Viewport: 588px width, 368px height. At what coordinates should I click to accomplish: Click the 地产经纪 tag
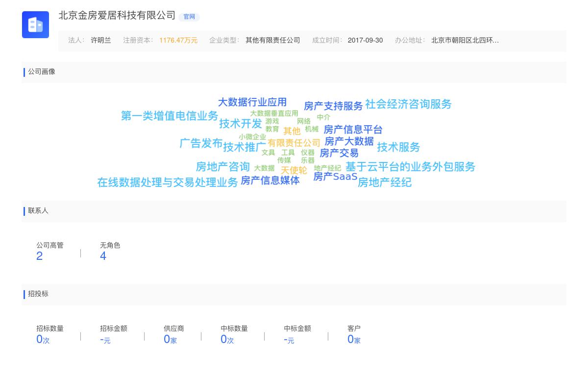(327, 168)
